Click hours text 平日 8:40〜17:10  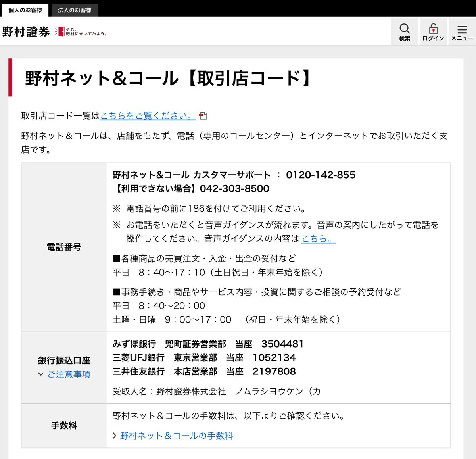click(x=218, y=273)
